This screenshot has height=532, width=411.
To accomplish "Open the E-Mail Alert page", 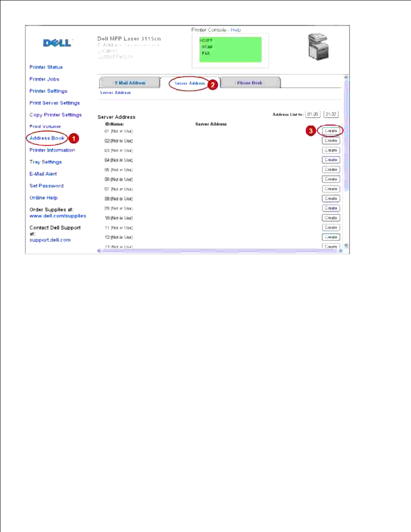I will coord(43,174).
